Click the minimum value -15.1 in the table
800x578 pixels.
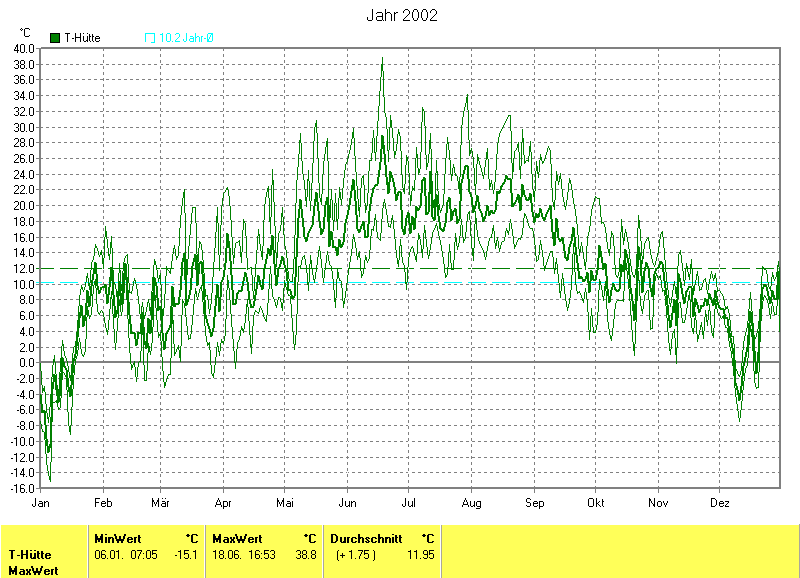click(x=186, y=555)
